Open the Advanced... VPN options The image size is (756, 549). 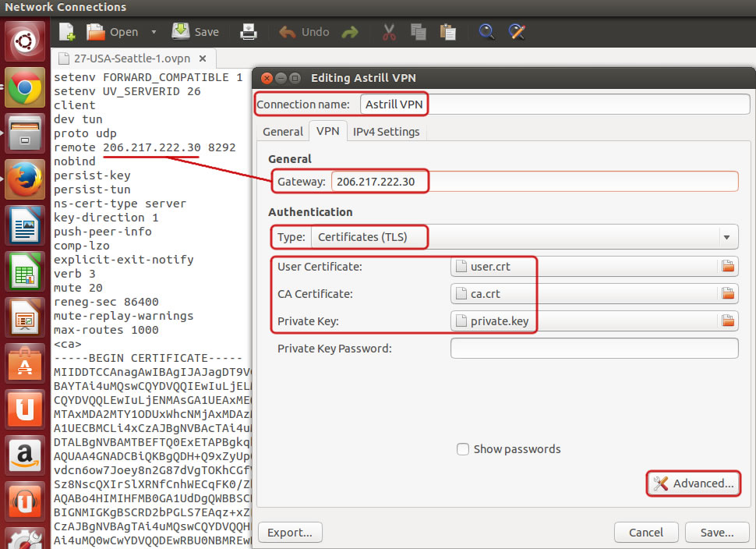tap(694, 483)
